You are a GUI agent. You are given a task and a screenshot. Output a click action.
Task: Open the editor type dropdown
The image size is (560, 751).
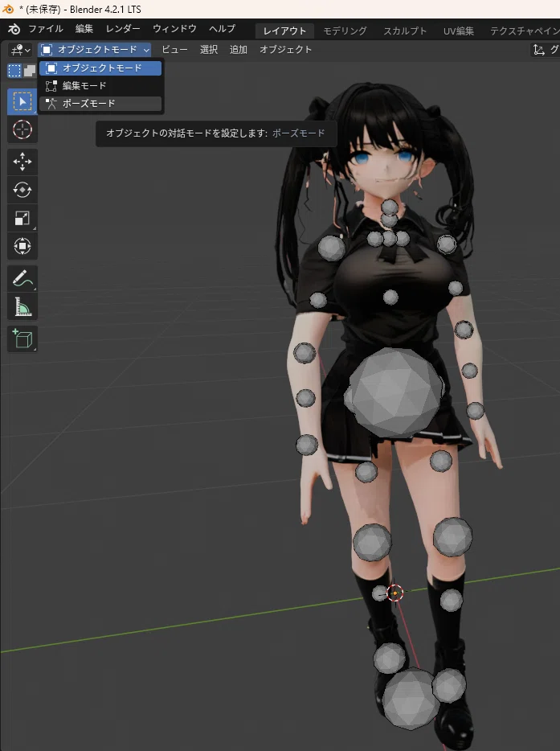[20, 49]
